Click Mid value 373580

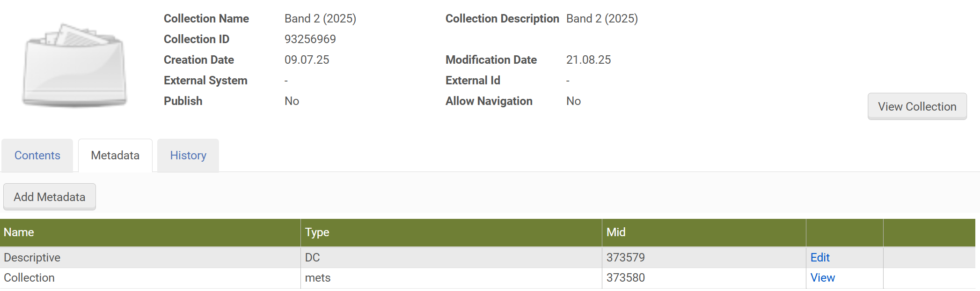626,278
